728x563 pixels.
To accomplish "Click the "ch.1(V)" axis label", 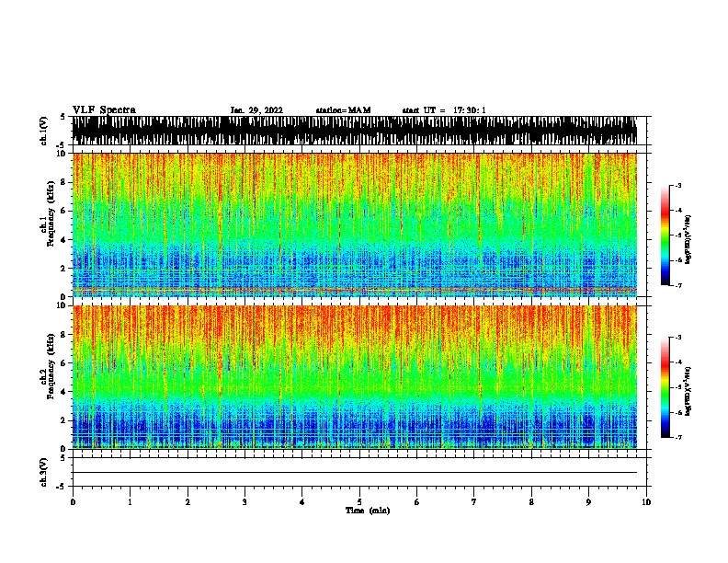I will coord(44,131).
